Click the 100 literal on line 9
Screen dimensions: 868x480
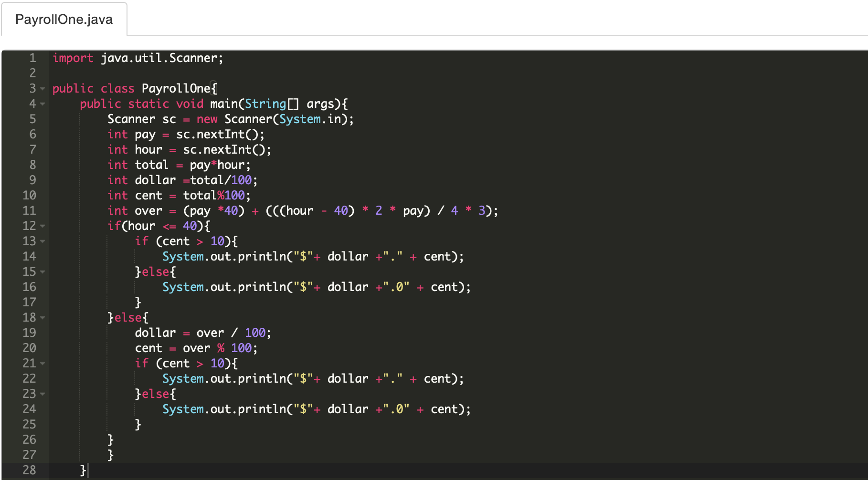(x=242, y=180)
